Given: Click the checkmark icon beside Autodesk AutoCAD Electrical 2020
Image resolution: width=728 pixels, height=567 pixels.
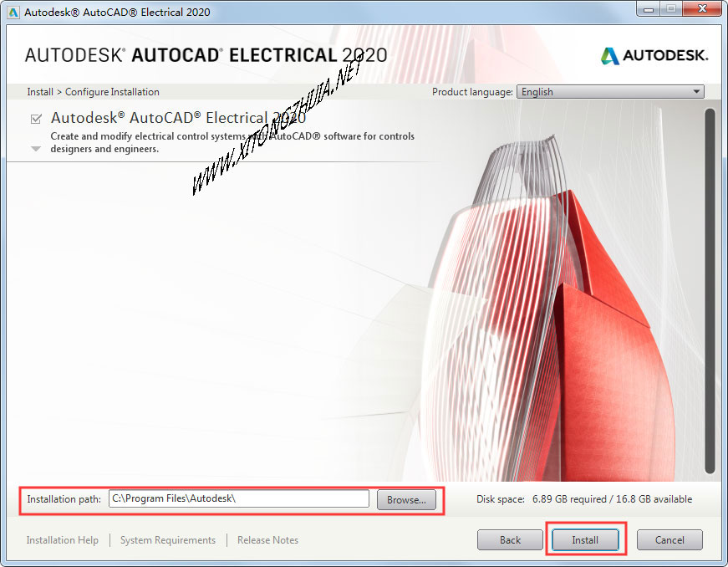Looking at the screenshot, I should pyautogui.click(x=33, y=118).
